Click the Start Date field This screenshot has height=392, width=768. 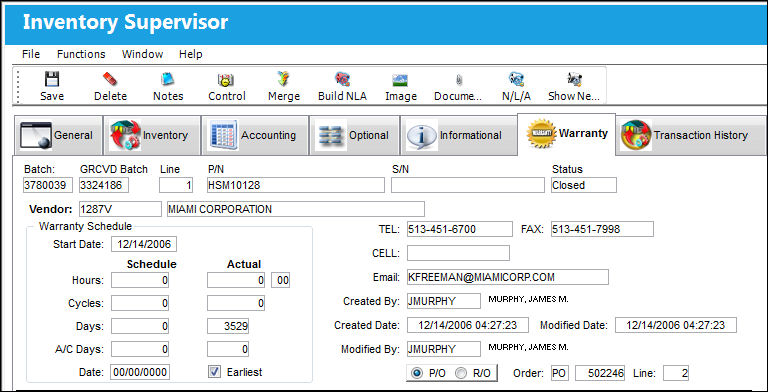click(144, 244)
